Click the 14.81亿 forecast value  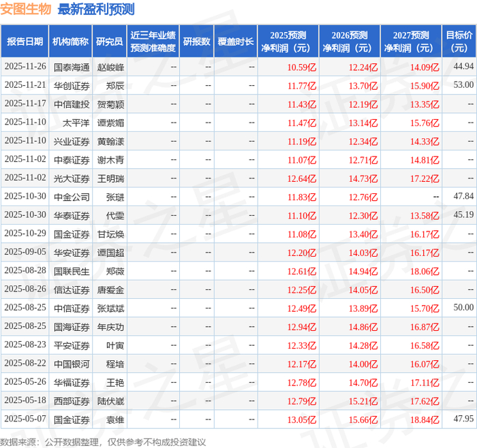tap(425, 160)
